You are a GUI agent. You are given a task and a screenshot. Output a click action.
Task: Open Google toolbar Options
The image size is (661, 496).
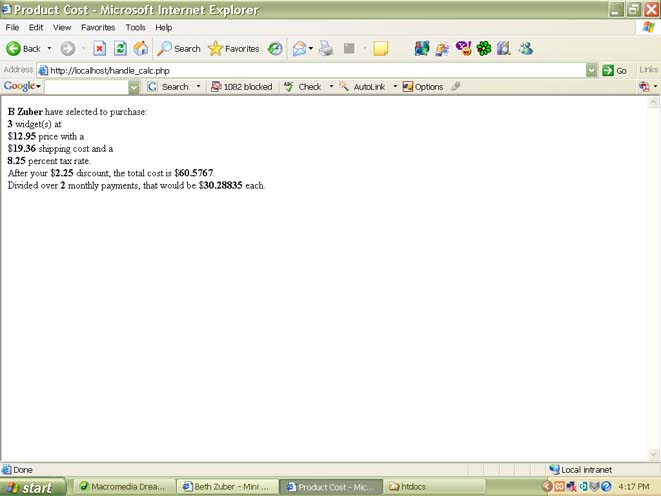tap(423, 87)
